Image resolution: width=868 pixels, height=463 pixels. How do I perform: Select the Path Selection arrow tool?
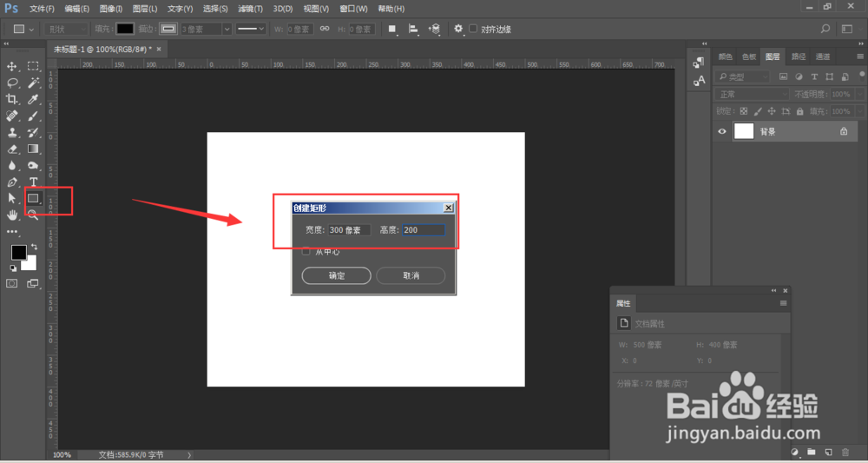click(x=11, y=198)
